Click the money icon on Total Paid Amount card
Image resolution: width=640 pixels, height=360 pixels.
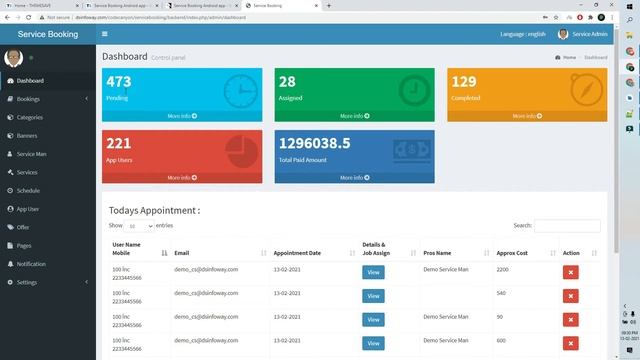click(412, 151)
